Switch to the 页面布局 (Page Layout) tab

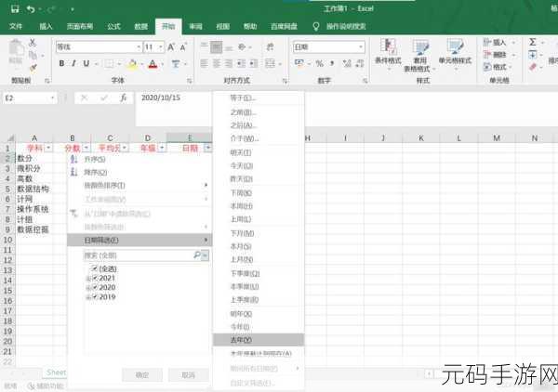click(x=80, y=26)
